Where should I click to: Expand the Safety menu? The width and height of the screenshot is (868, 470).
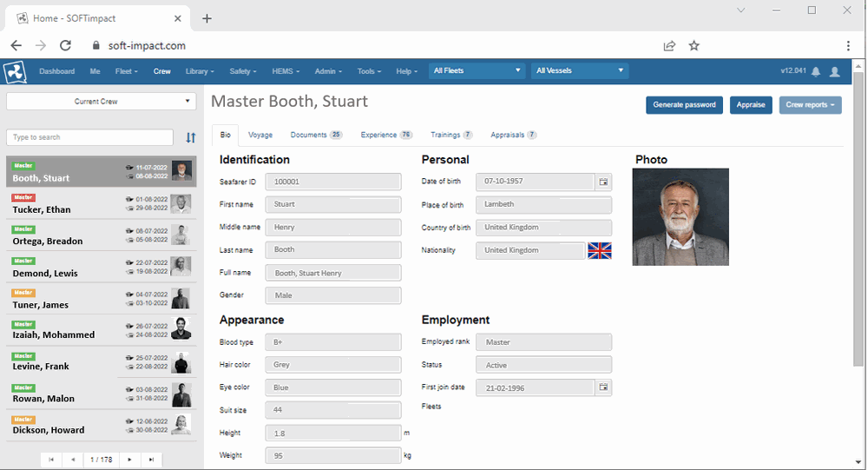(x=243, y=71)
